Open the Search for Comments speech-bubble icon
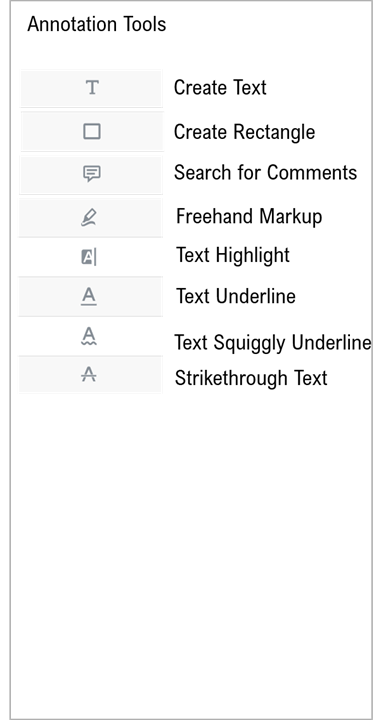The image size is (374, 720). click(x=91, y=174)
